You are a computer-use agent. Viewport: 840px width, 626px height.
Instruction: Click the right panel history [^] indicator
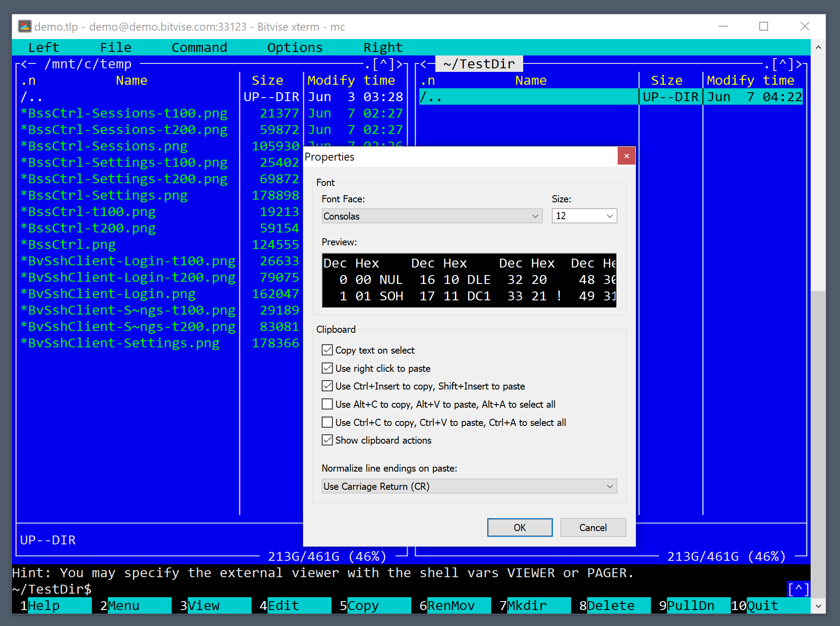tap(783, 64)
